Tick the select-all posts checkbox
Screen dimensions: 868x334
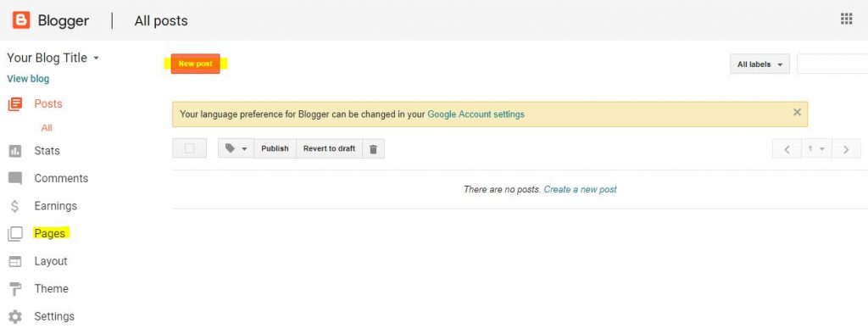pos(189,148)
